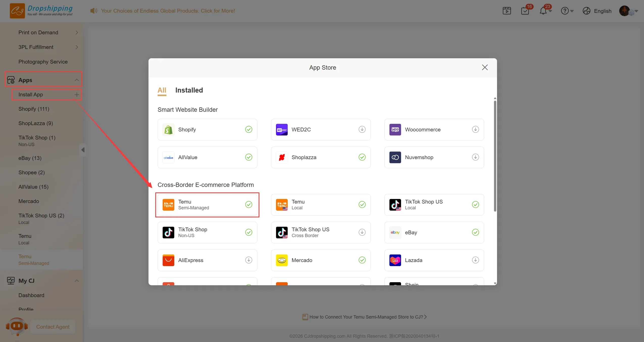Image resolution: width=644 pixels, height=342 pixels.
Task: Click the contact agent robot icon
Action: 17,326
